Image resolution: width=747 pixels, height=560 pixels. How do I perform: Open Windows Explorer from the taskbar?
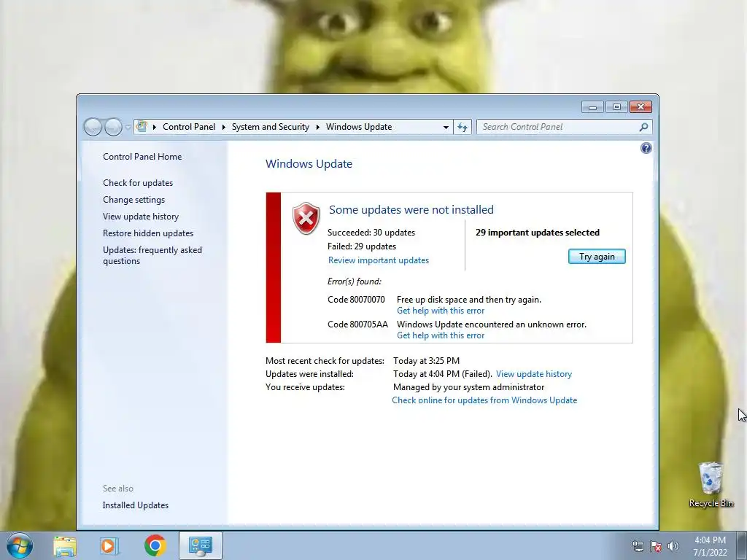click(65, 545)
